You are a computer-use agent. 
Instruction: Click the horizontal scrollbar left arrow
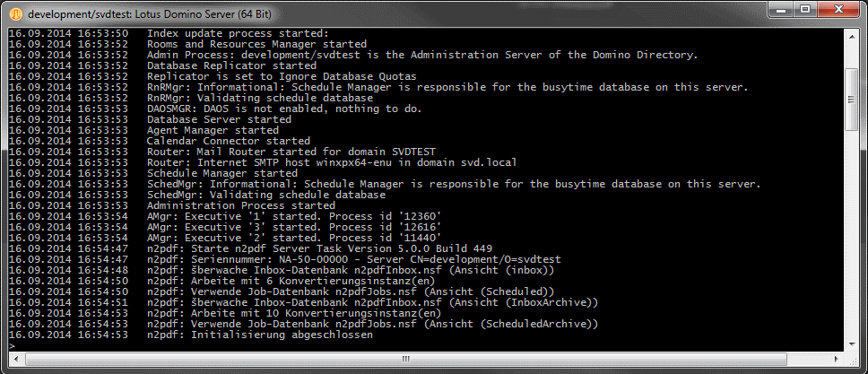click(14, 360)
